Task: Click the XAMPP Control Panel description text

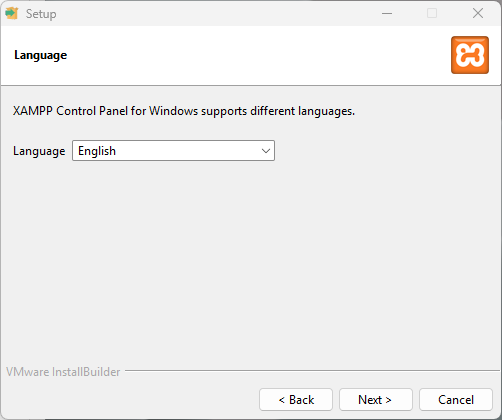Action: (x=184, y=111)
